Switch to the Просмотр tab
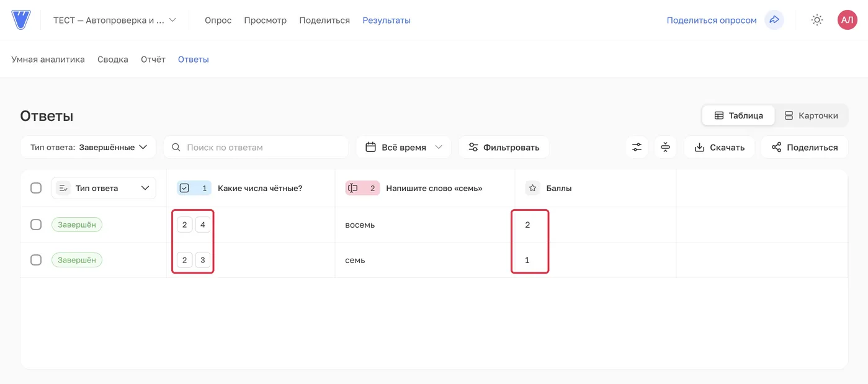 (x=265, y=20)
